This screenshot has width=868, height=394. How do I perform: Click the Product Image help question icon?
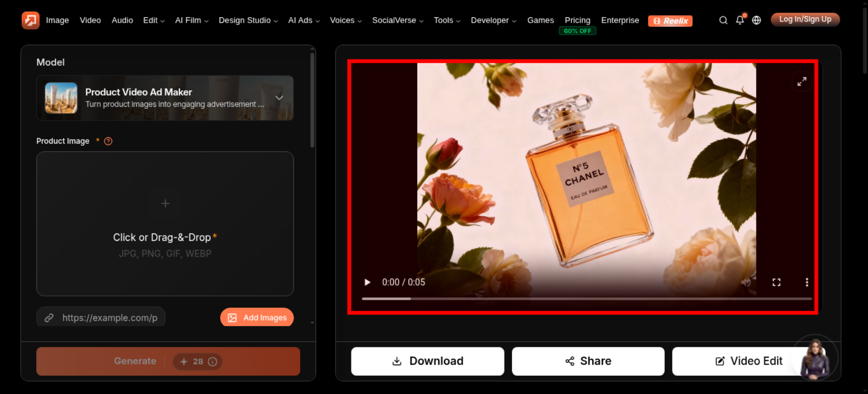(x=108, y=141)
